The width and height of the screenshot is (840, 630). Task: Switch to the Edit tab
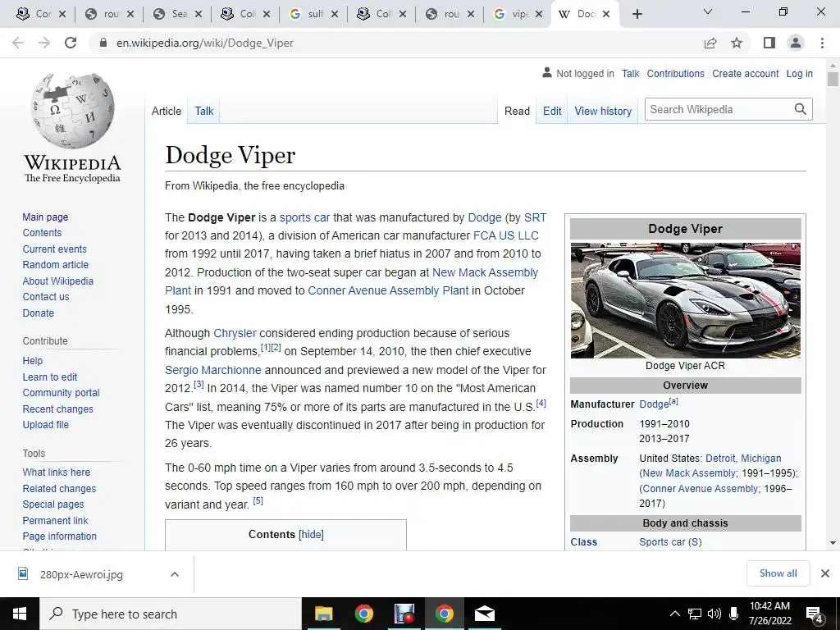tap(552, 111)
